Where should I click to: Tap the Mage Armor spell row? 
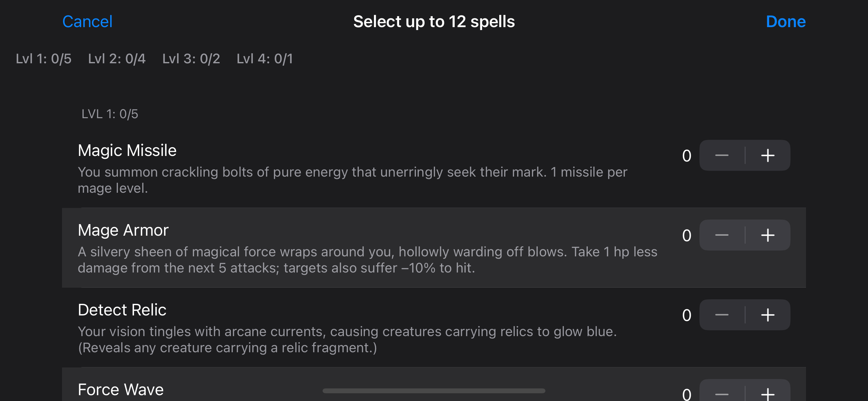[337, 248]
